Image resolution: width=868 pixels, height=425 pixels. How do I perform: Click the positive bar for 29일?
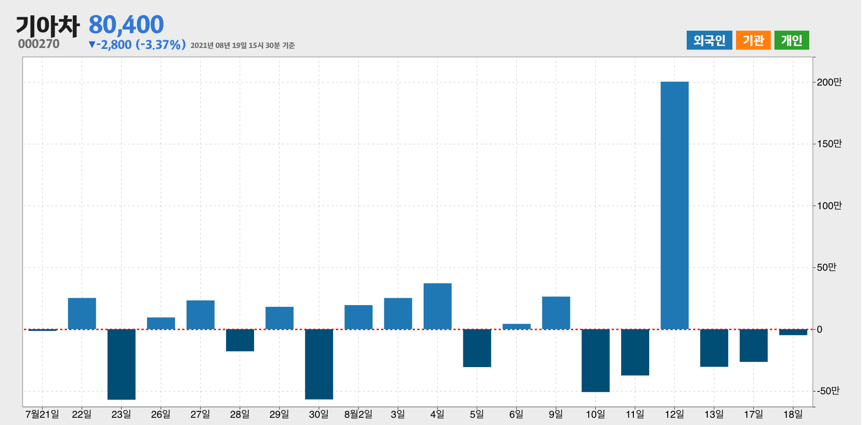pos(279,318)
